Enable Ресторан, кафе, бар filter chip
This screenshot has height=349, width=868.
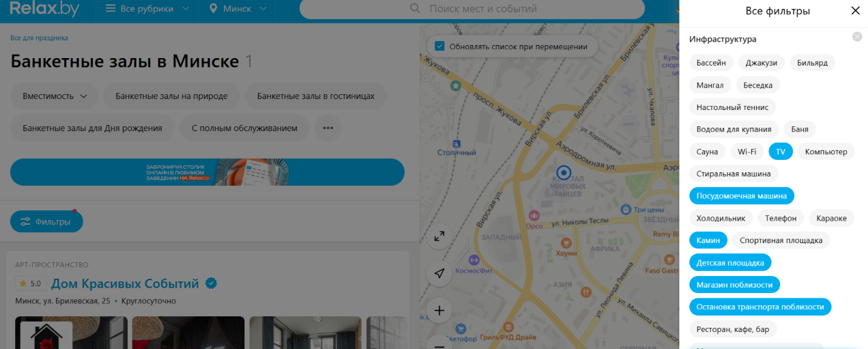click(733, 329)
